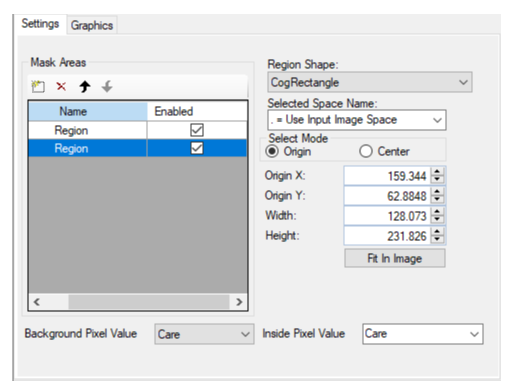Switch to the Settings tab
The image size is (512, 391).
pos(40,24)
